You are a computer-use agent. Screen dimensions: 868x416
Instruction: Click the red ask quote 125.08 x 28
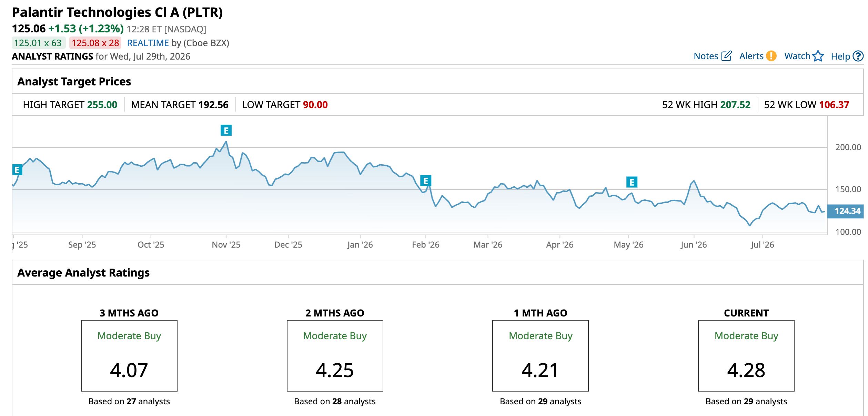click(x=95, y=43)
